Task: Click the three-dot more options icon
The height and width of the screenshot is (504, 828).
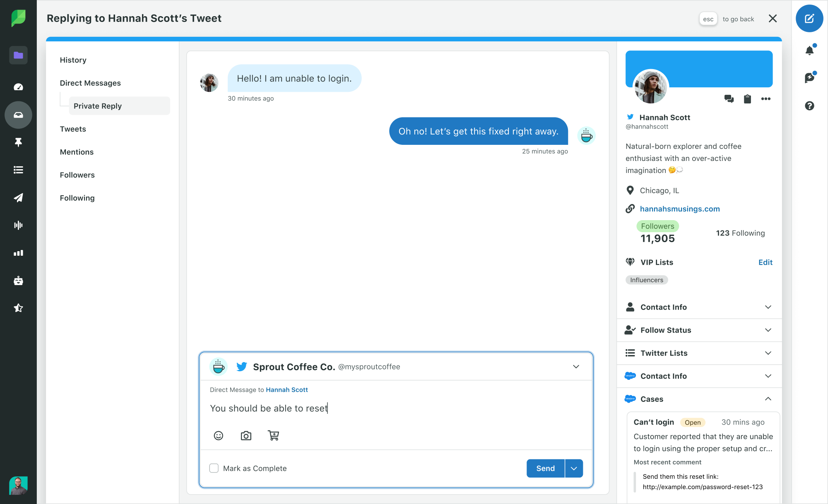Action: pos(766,98)
